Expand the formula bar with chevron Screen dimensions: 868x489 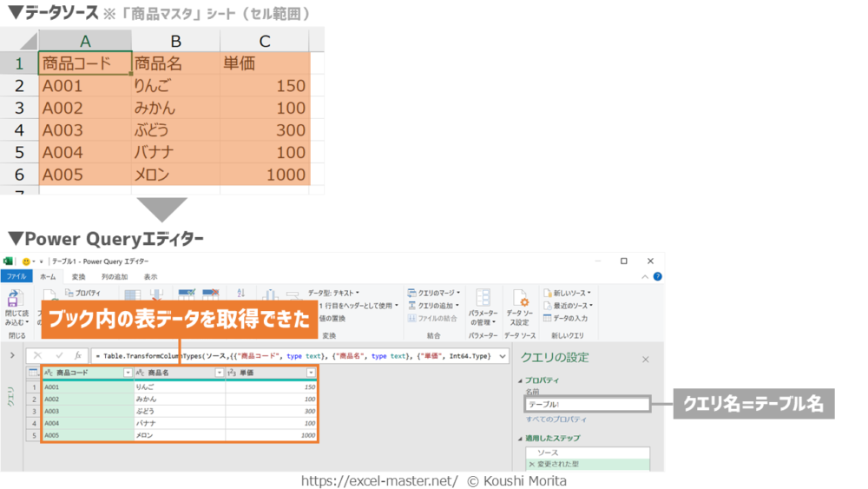coord(502,356)
